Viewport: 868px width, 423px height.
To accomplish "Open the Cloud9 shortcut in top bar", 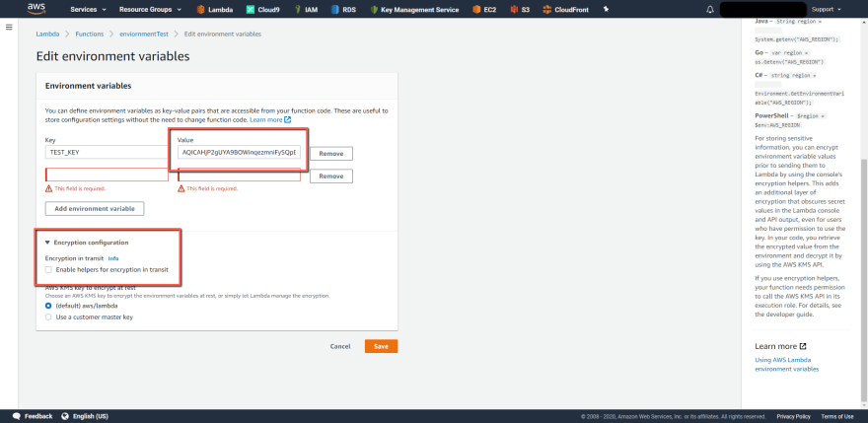I will click(x=263, y=10).
